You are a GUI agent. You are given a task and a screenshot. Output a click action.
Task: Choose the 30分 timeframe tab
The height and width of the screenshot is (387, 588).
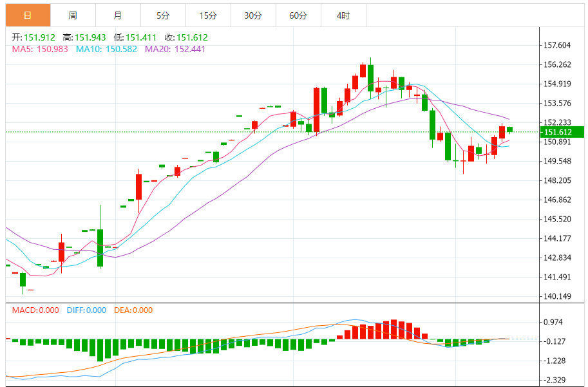click(253, 15)
